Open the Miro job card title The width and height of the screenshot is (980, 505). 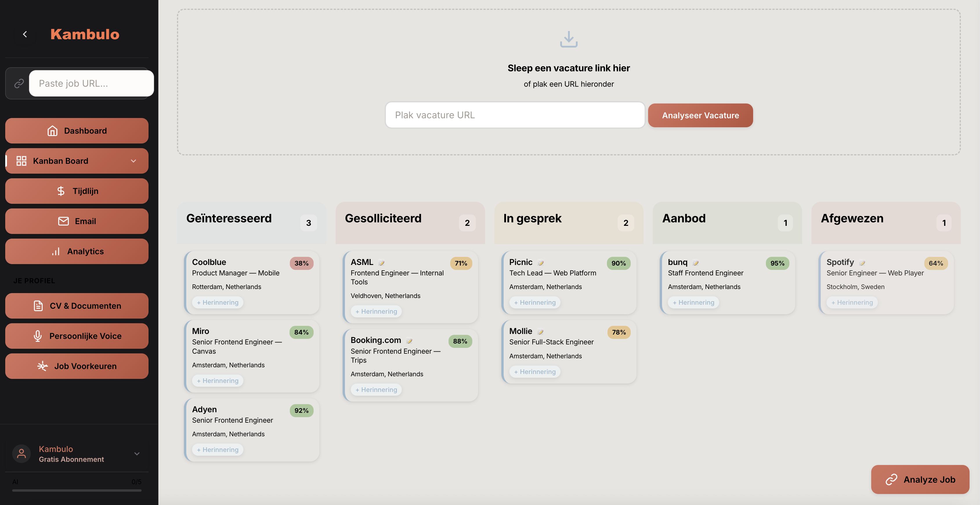[200, 331]
